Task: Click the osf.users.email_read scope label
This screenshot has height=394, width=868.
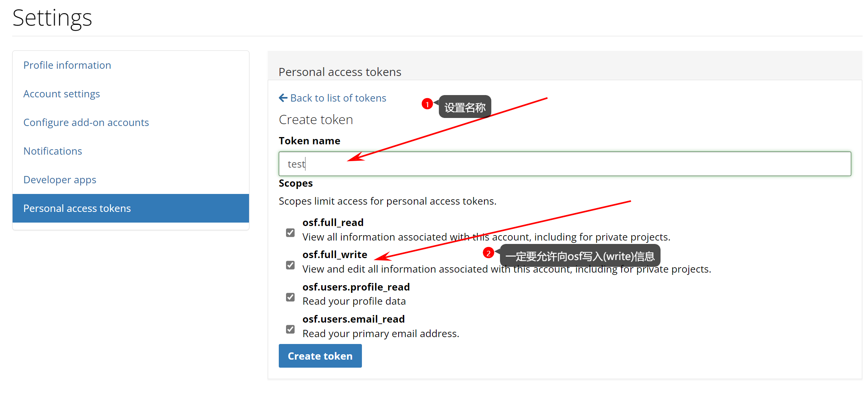Action: [353, 319]
